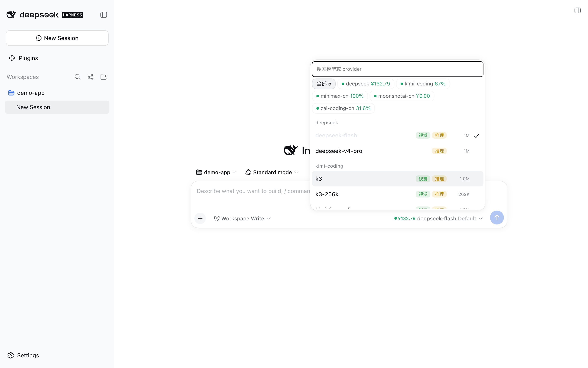The image size is (588, 368).
Task: Open the Plugins page
Action: click(x=23, y=58)
